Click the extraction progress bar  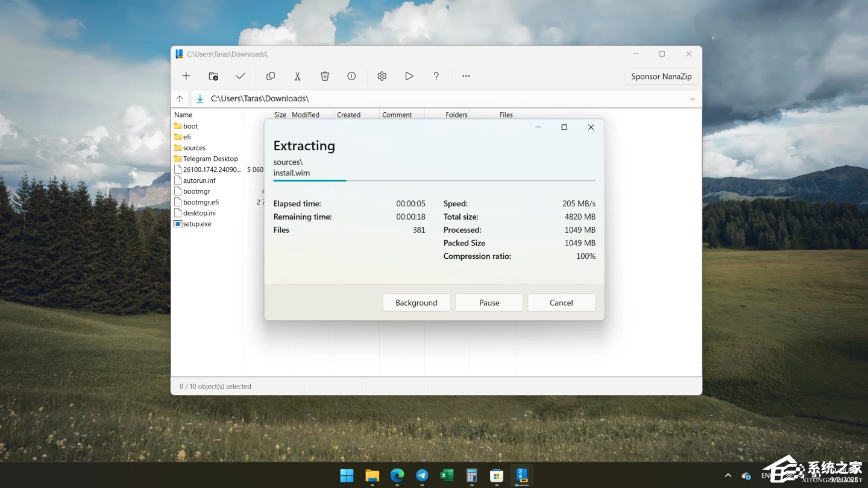tap(434, 180)
